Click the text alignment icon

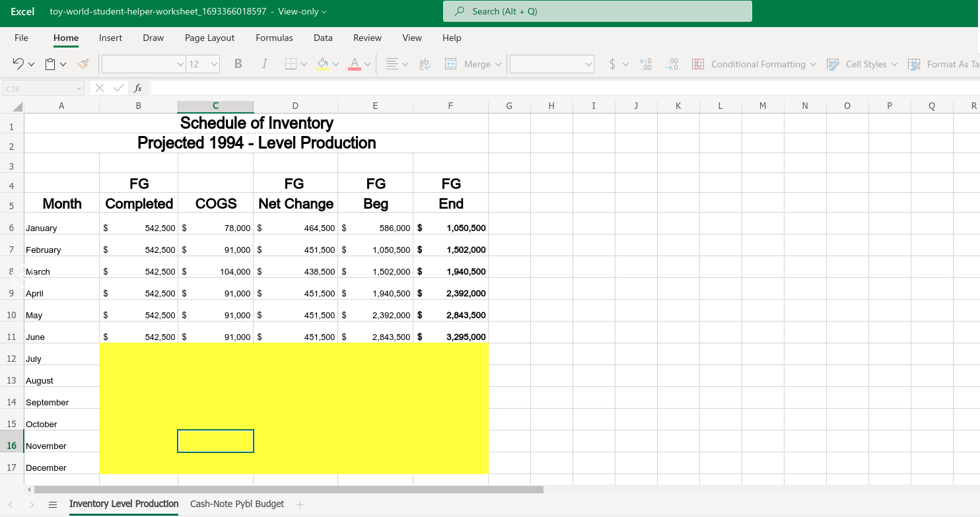point(392,64)
